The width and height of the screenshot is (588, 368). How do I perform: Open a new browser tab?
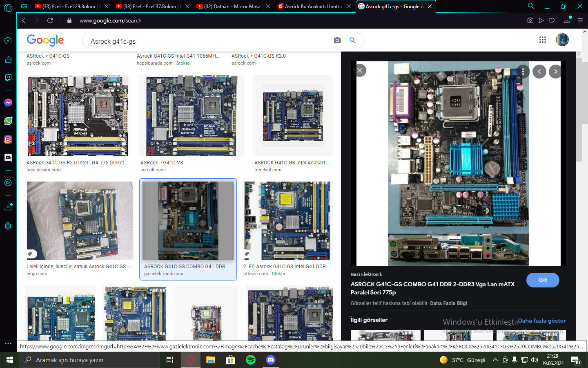click(442, 6)
